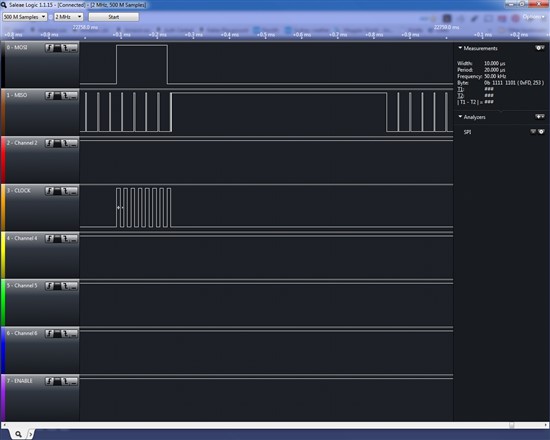
Task: Set rising-edge trigger on CLOCK channel
Action: 49,191
